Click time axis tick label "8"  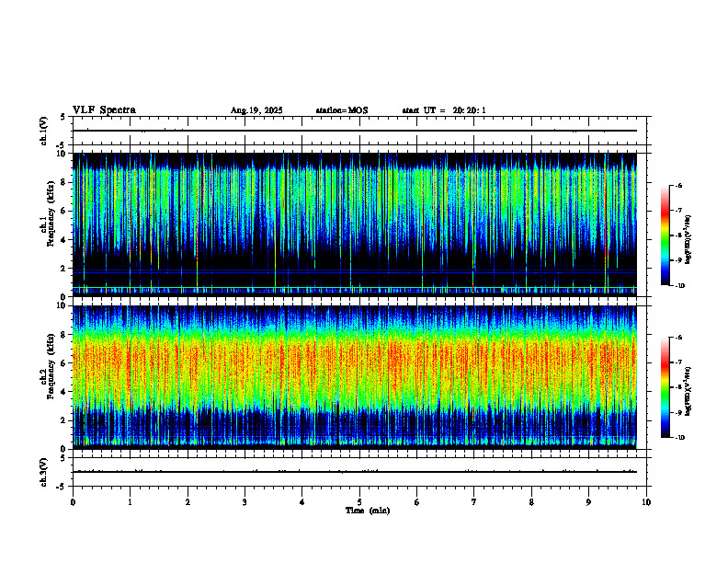tap(531, 502)
